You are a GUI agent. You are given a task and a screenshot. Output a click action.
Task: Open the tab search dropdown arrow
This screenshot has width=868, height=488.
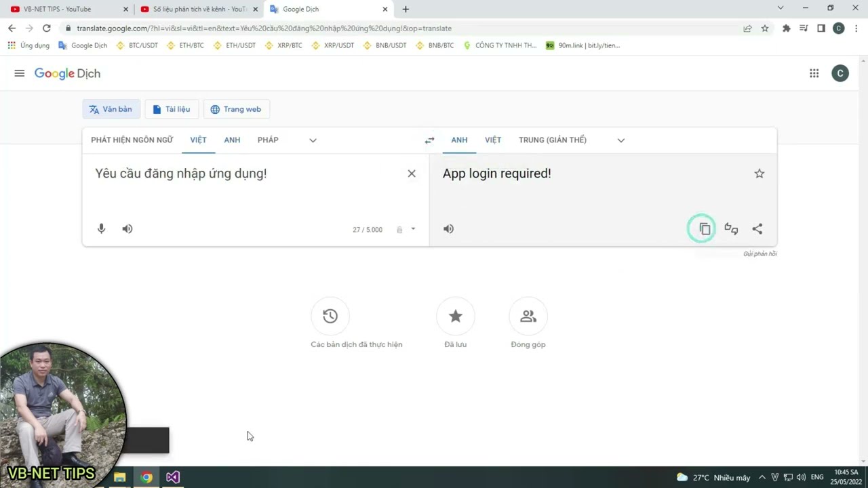(781, 8)
